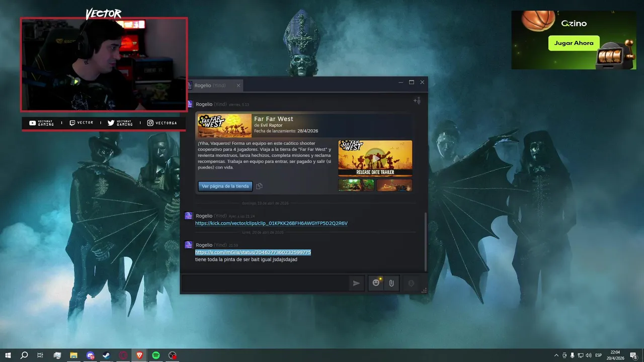The width and height of the screenshot is (644, 362).
Task: Open the green forest screenshot thumbnail
Action: click(x=356, y=185)
